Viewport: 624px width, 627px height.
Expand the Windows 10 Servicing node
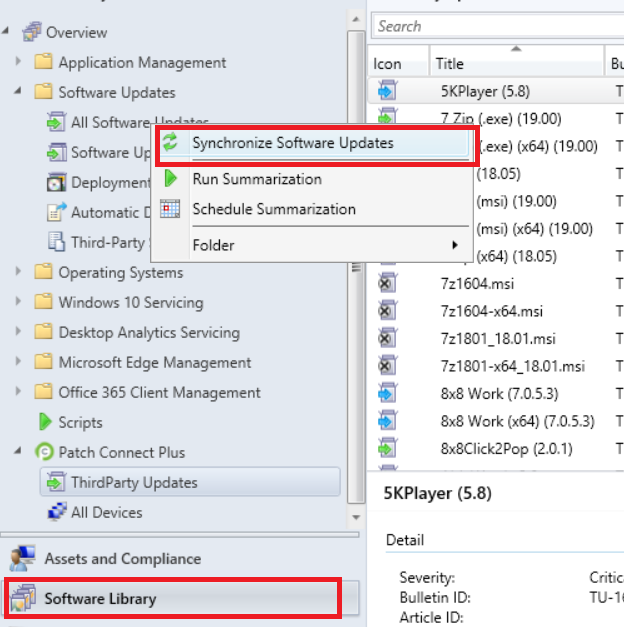[x=18, y=301]
